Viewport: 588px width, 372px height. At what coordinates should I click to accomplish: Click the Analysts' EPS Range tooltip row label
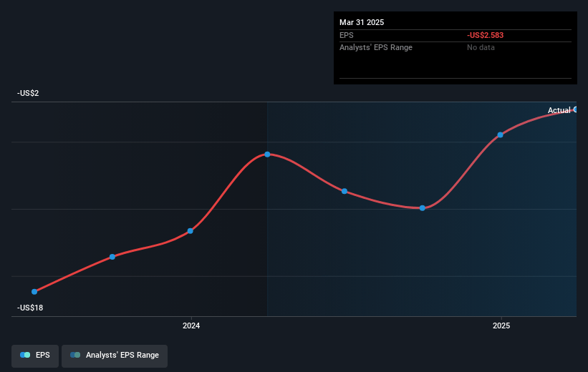pos(376,47)
